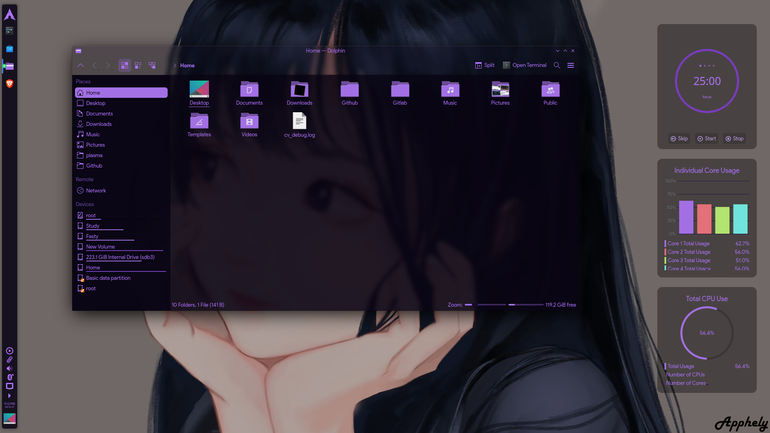Select Pictures in the Places panel
Screen dimensions: 770x433
click(121, 145)
